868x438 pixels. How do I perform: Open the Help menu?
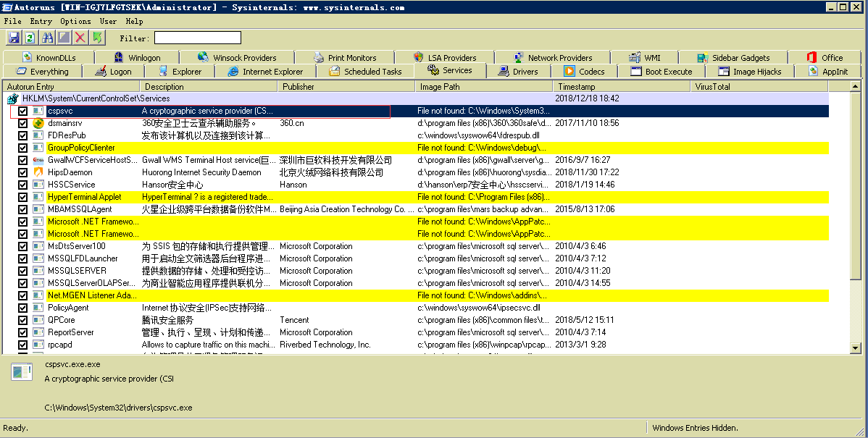(x=135, y=21)
